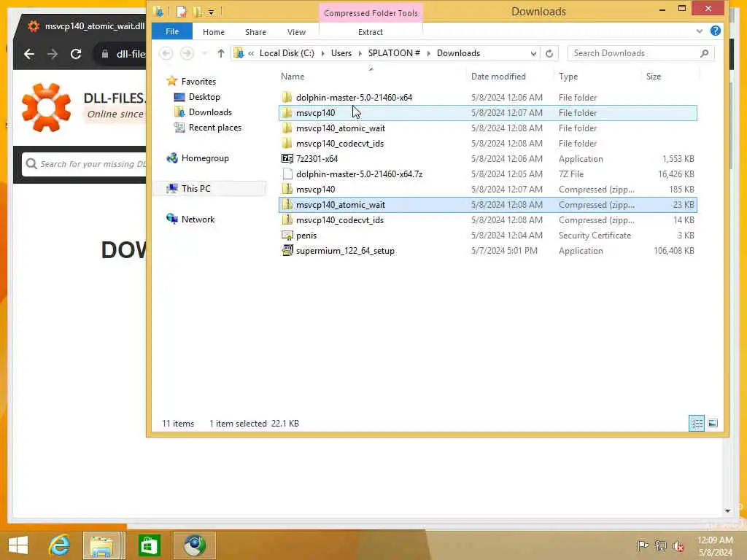Image resolution: width=747 pixels, height=560 pixels.
Task: Expand the address bar history dropdown
Action: tap(533, 53)
